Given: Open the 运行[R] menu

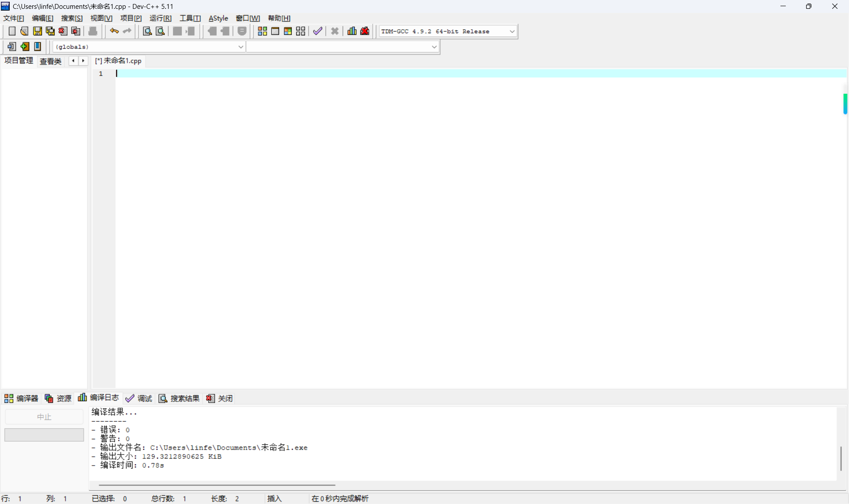Looking at the screenshot, I should [160, 18].
